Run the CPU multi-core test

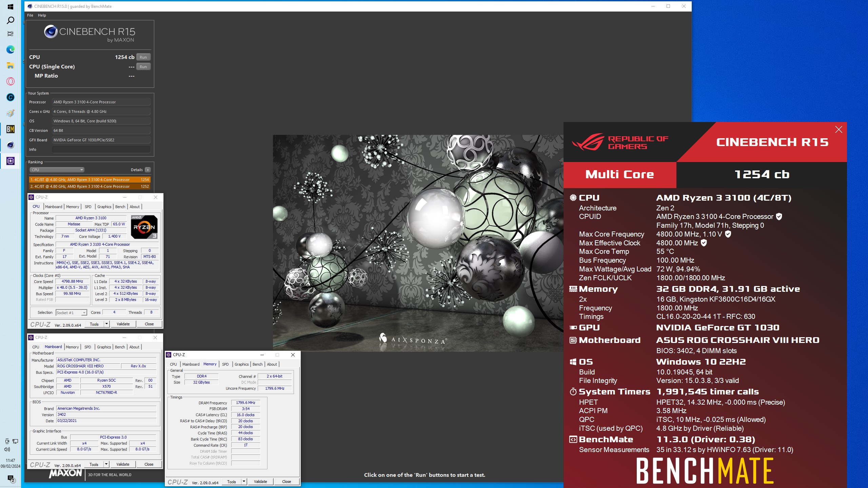pyautogui.click(x=143, y=57)
